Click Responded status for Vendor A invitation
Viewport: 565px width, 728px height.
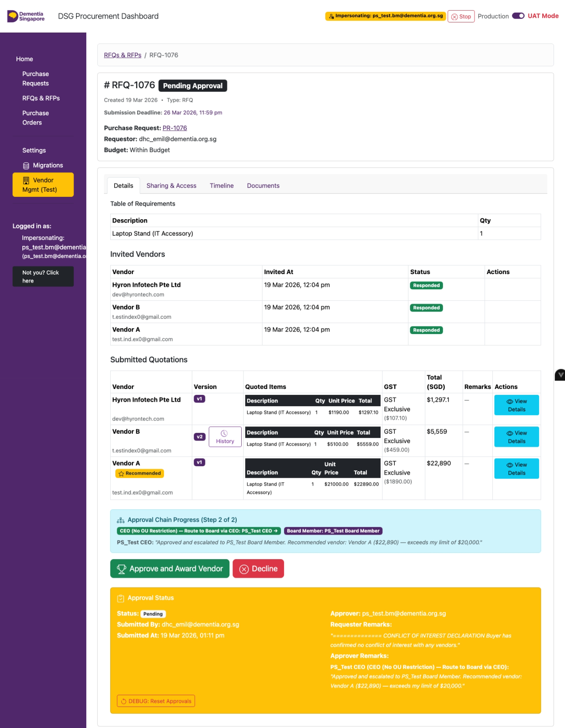(x=426, y=331)
